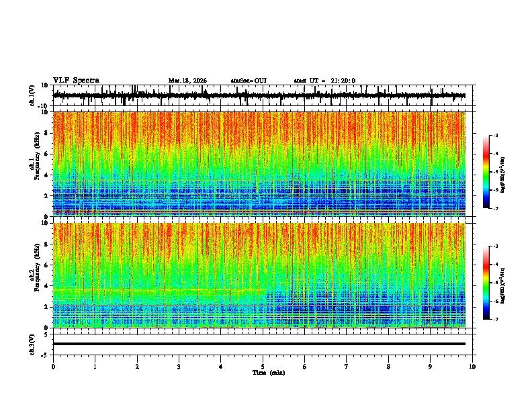
Task: Select the ch.2 "Frequency (kHz)" axis label
Action: pos(38,267)
